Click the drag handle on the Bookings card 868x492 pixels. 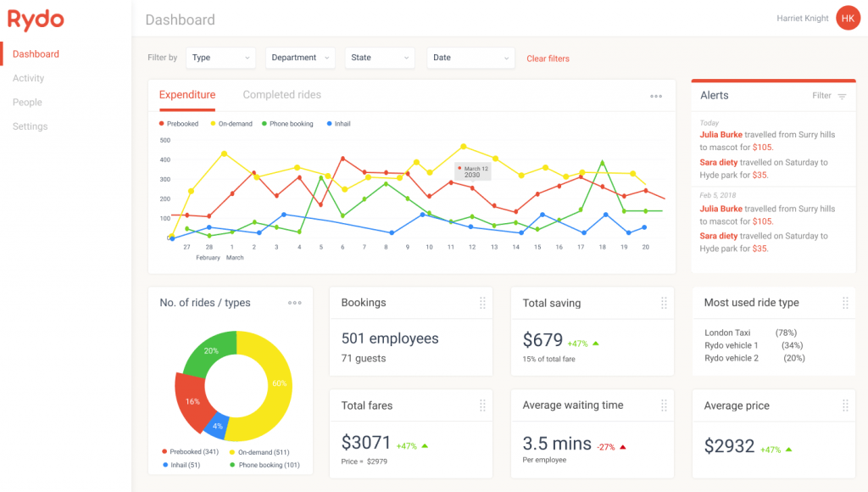coord(483,303)
